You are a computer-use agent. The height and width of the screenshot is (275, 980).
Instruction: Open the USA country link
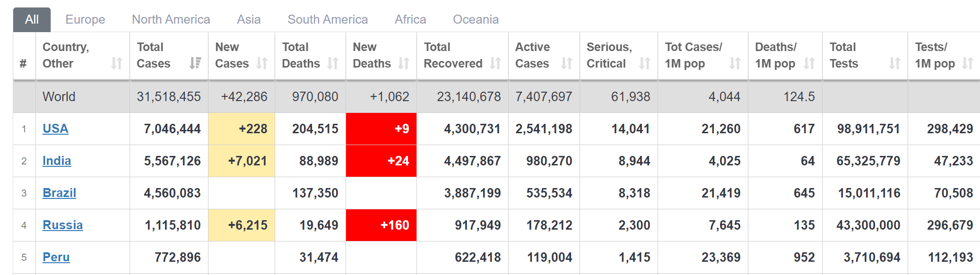(55, 129)
